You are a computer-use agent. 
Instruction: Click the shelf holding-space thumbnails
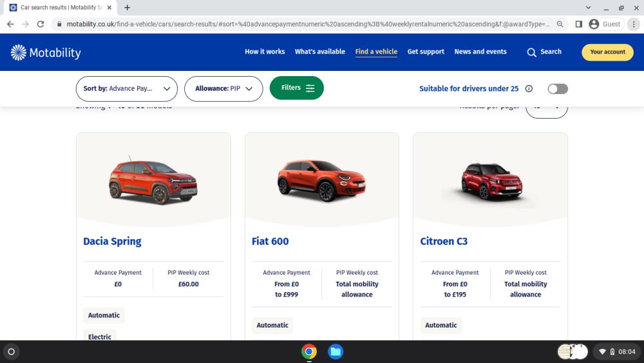coord(573,351)
